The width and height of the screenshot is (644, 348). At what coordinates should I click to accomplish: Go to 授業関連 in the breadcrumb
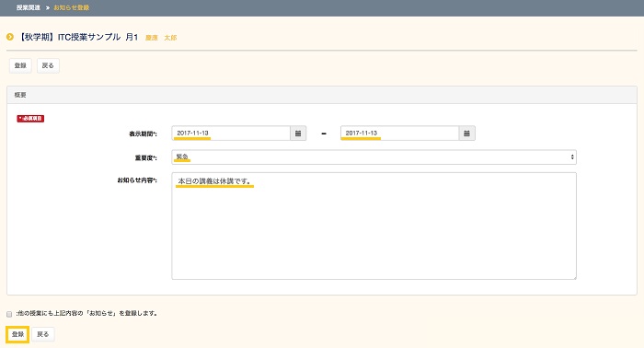pos(29,7)
